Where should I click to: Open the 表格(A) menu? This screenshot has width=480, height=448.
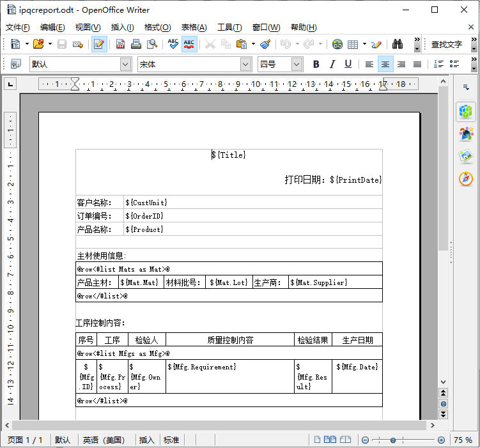(x=194, y=27)
